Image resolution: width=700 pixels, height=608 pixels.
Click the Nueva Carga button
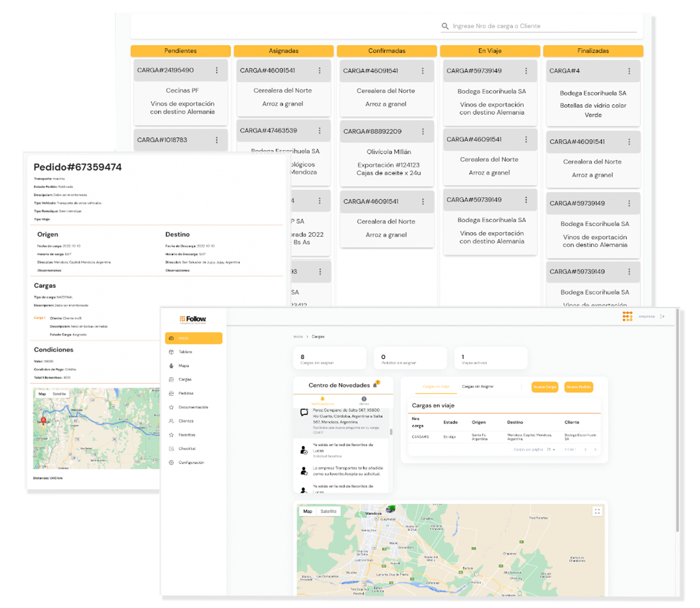pos(545,387)
